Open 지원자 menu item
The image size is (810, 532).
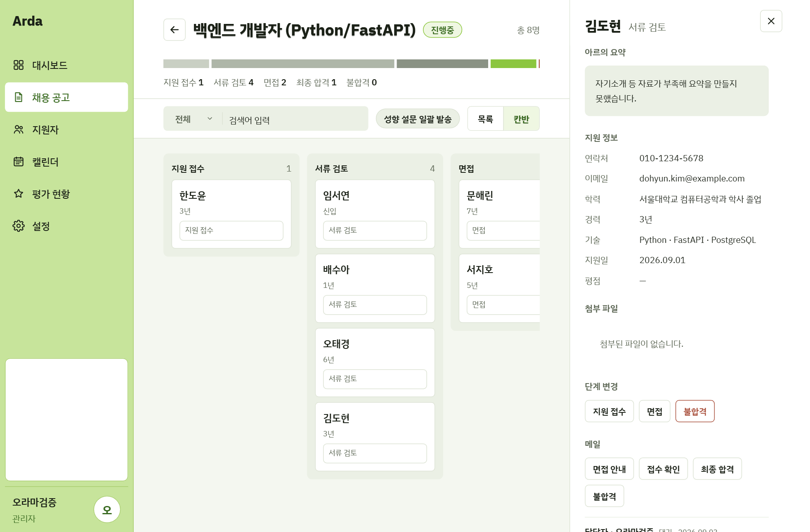pyautogui.click(x=66, y=129)
